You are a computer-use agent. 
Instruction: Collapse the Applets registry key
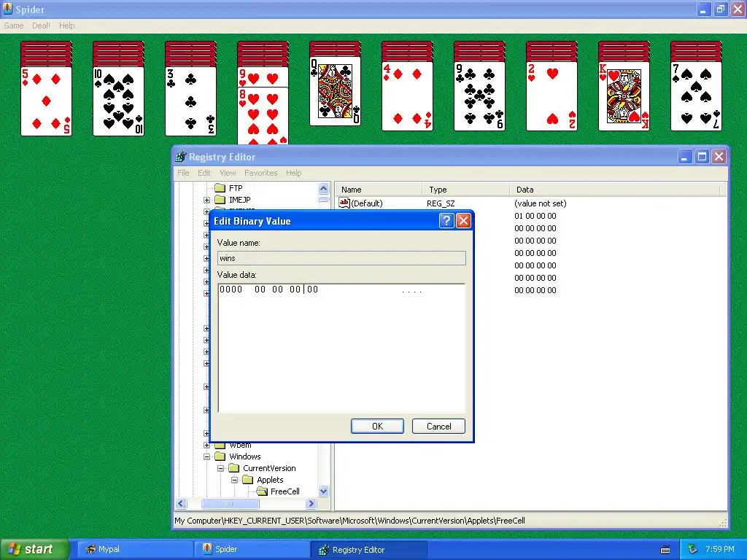tap(234, 480)
